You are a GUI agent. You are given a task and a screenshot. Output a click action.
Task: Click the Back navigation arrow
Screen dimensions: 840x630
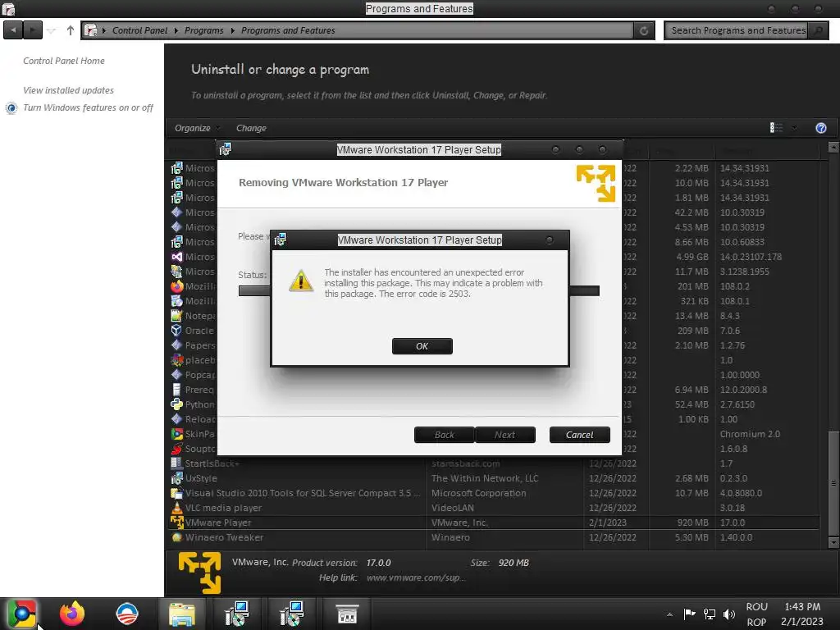[x=13, y=30]
